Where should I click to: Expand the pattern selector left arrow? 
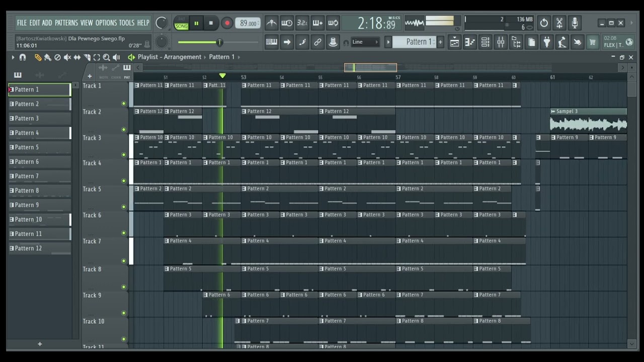tap(388, 42)
